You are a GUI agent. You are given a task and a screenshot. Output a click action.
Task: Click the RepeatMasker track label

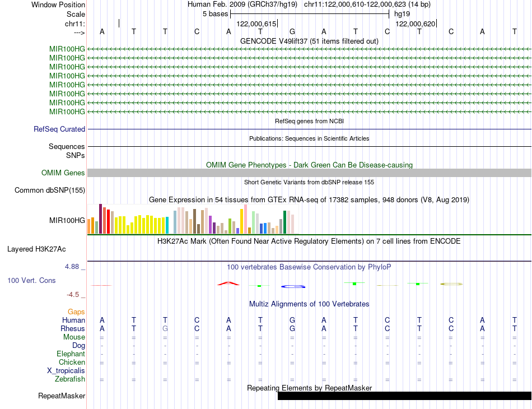[x=62, y=396]
